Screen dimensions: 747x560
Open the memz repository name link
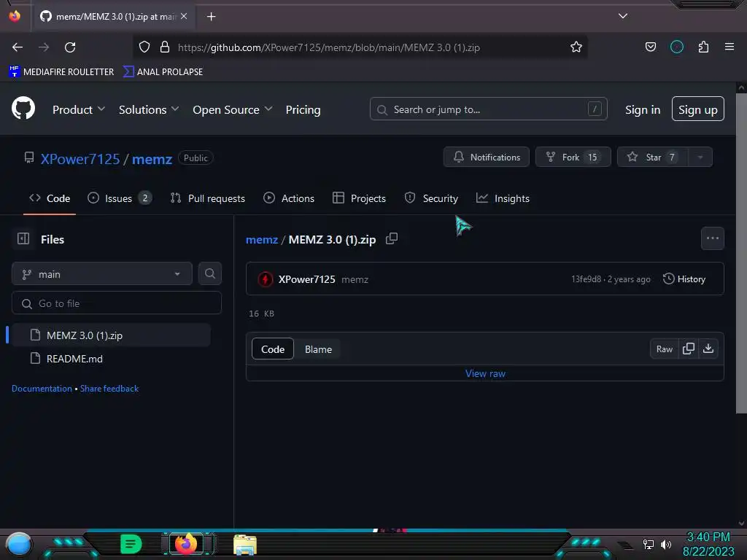[x=152, y=158]
